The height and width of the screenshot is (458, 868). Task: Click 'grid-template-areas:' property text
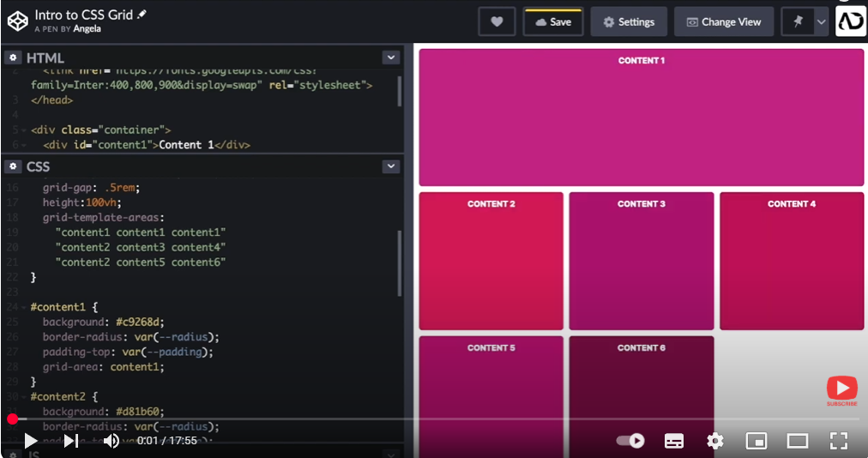pyautogui.click(x=104, y=218)
